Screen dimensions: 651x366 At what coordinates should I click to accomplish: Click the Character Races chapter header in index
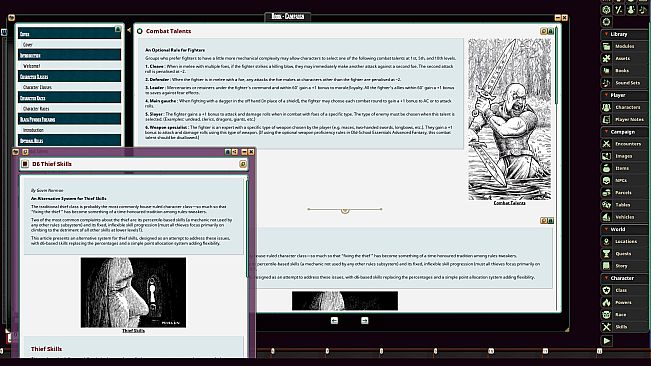pos(69,98)
